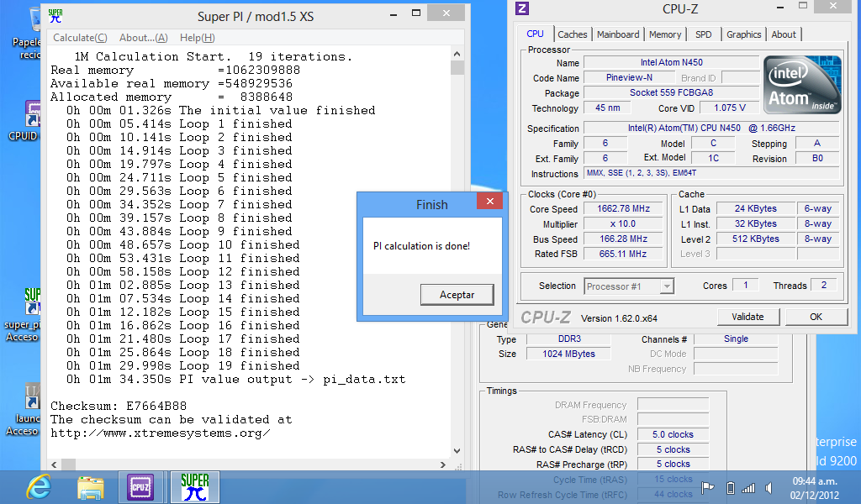Viewport: 861px width, 504px height.
Task: Click Super PI vertical scrollbar up arrow
Action: point(457,54)
